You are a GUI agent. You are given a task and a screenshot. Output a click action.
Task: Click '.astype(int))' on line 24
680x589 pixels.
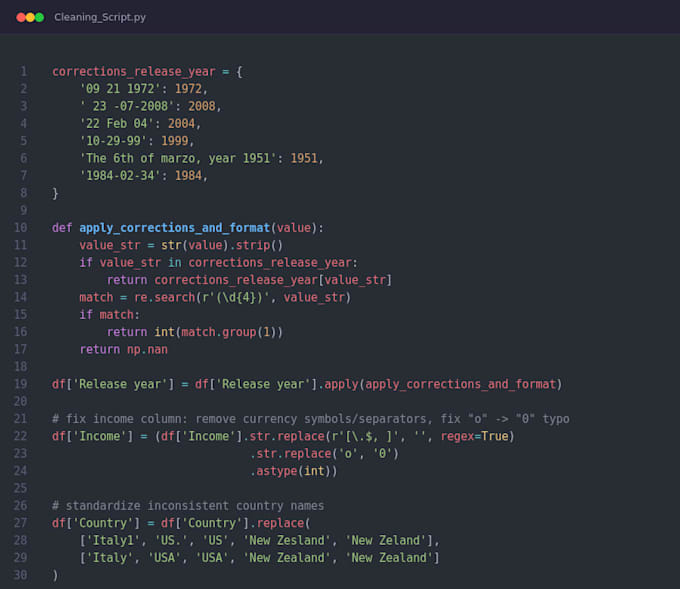294,471
